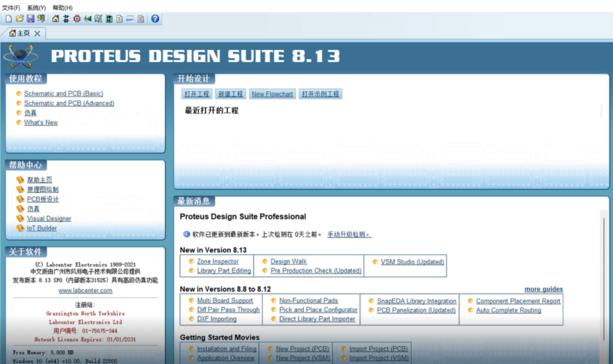Open the Non-Functional Pads guide

308,300
